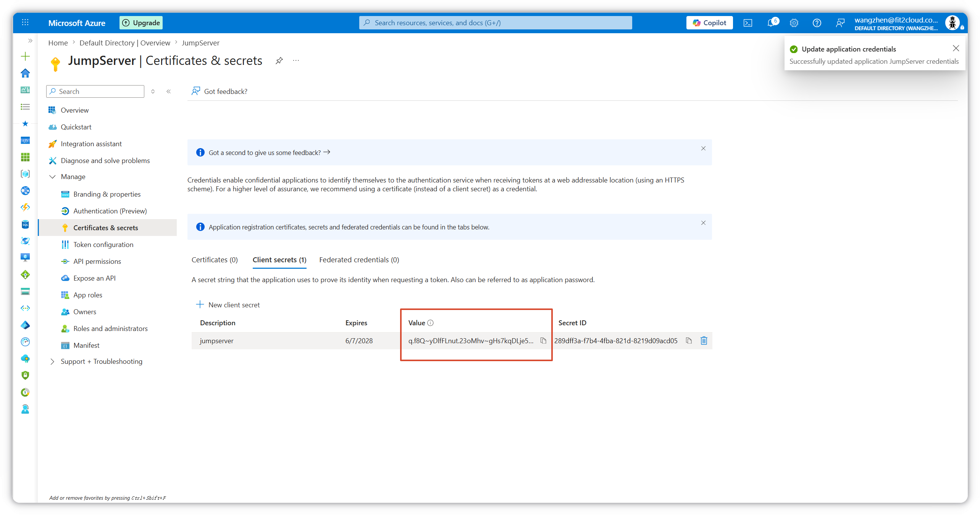
Task: Click New client secret
Action: (x=228, y=305)
